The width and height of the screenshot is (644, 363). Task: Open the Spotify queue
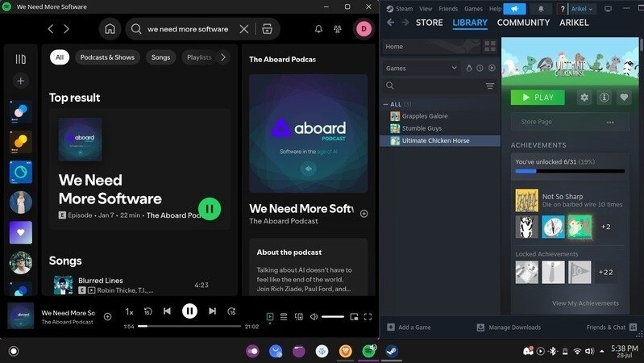click(x=284, y=316)
